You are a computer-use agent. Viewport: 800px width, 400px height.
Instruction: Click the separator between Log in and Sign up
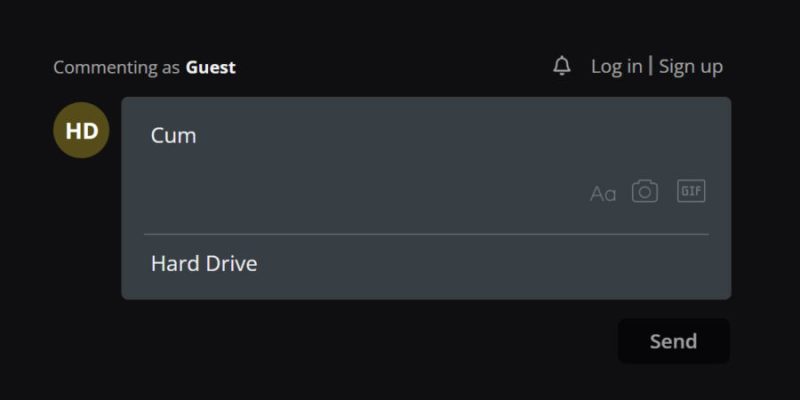651,66
